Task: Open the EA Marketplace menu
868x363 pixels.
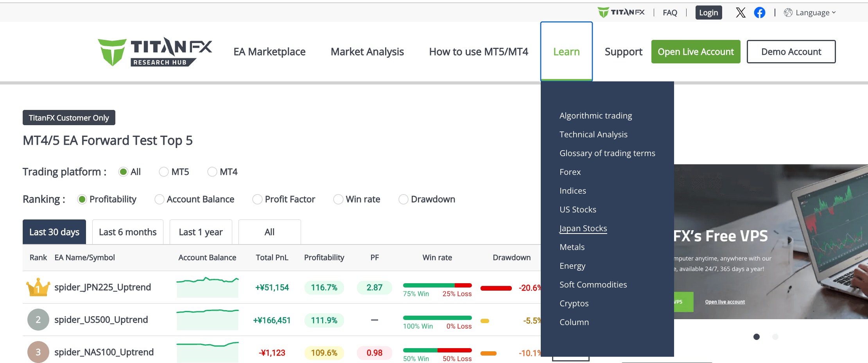Action: click(x=269, y=52)
